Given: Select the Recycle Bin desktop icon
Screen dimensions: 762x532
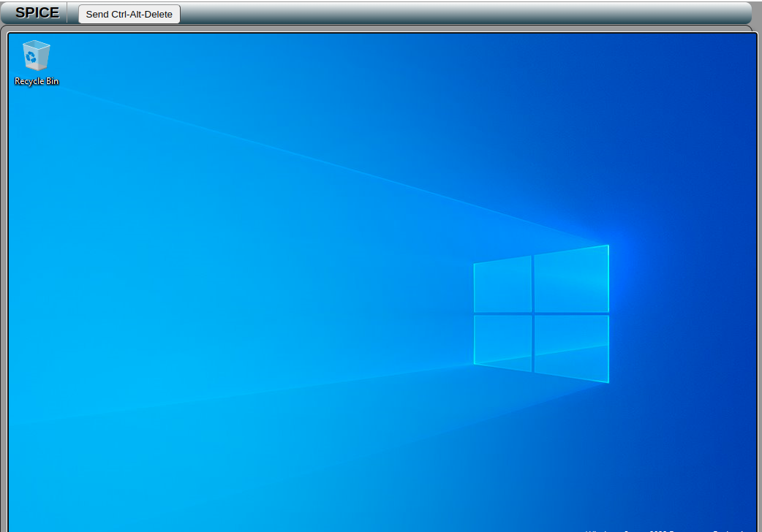Looking at the screenshot, I should pyautogui.click(x=37, y=56).
